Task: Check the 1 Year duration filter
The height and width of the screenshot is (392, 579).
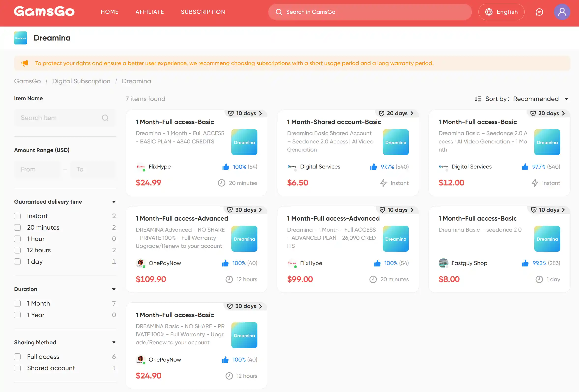Action: click(x=17, y=315)
